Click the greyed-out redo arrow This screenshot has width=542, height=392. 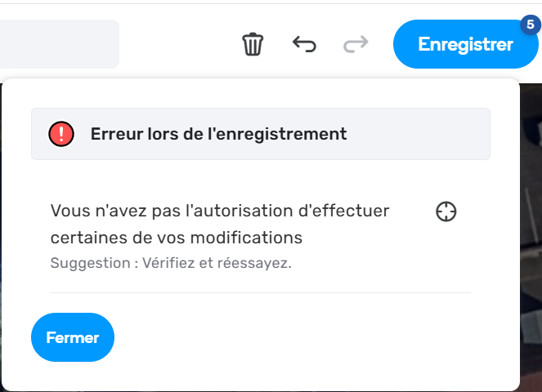(356, 44)
